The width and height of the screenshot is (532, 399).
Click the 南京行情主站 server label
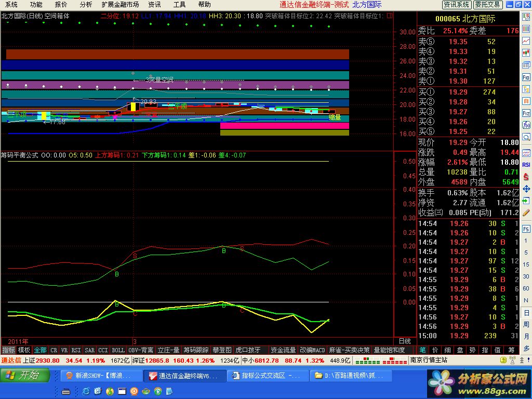pos(429,360)
